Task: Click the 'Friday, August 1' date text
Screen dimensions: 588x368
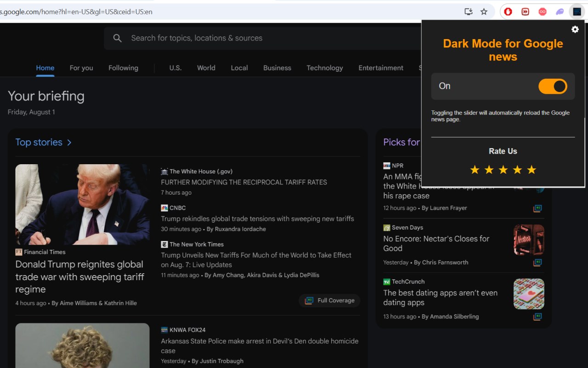Action: point(31,112)
